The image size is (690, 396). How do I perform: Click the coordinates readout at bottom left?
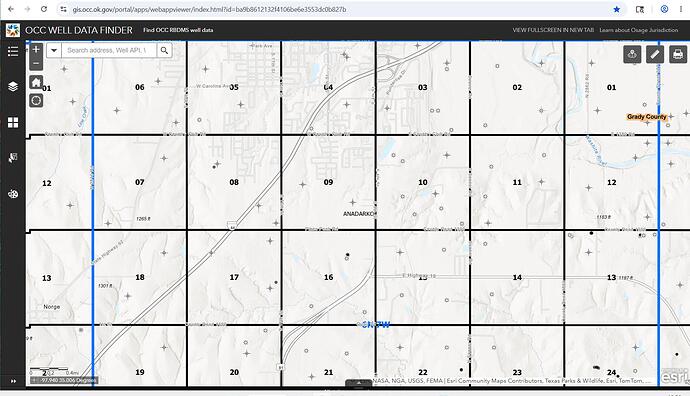[65, 380]
